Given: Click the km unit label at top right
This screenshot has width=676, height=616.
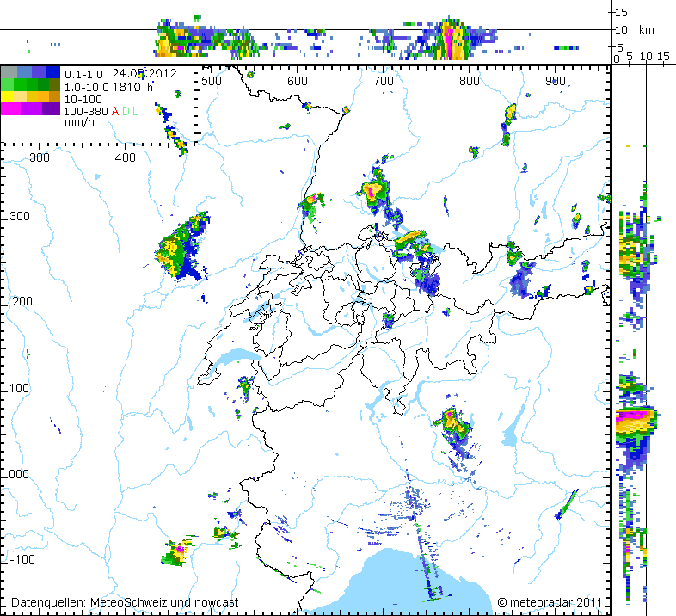Looking at the screenshot, I should 646,30.
